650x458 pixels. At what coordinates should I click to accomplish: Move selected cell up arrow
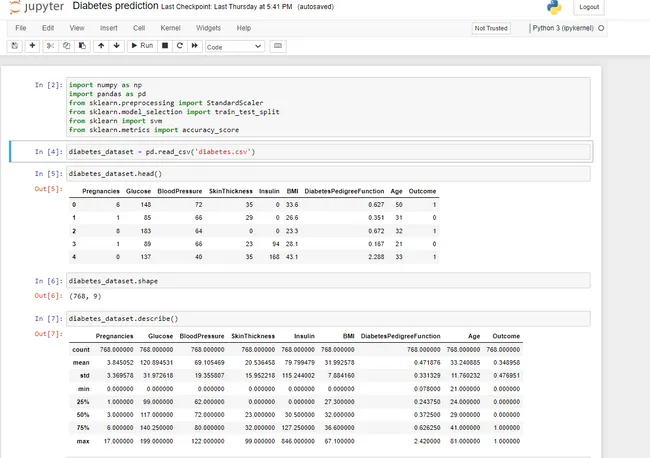coord(101,46)
